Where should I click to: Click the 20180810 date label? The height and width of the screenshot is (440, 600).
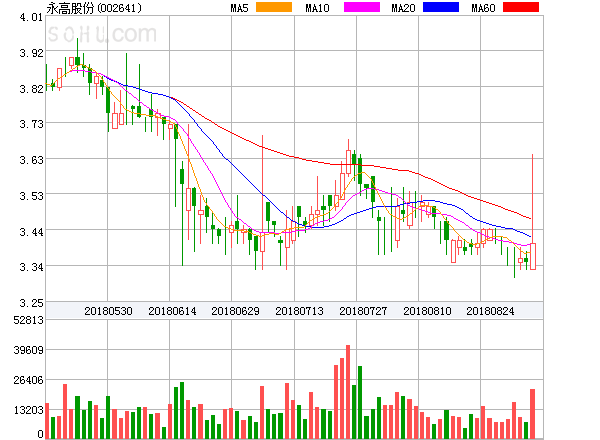427,311
